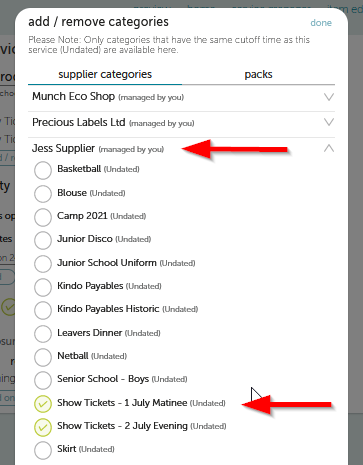Open the supplier categories tab
363x465 pixels.
point(105,74)
